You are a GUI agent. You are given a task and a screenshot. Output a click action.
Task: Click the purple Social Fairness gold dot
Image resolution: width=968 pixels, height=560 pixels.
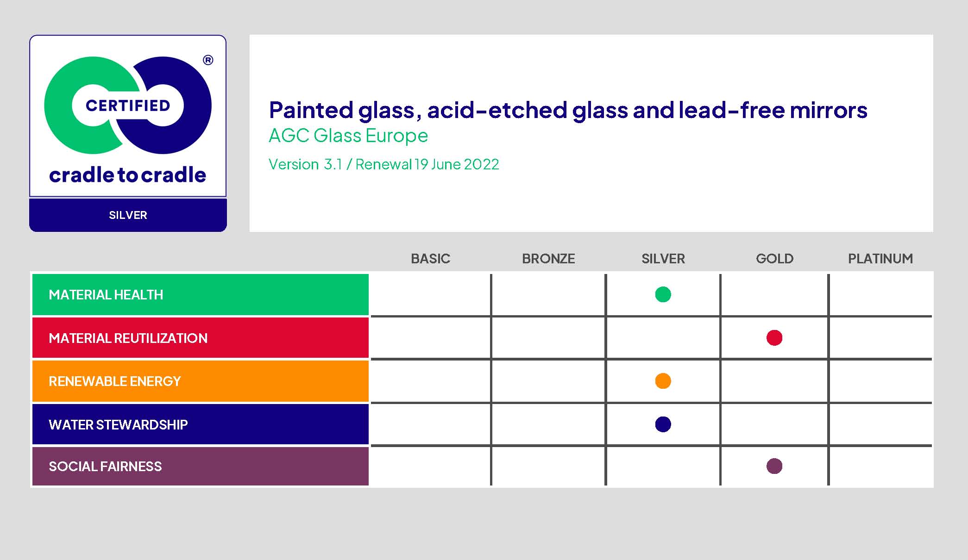pos(774,466)
